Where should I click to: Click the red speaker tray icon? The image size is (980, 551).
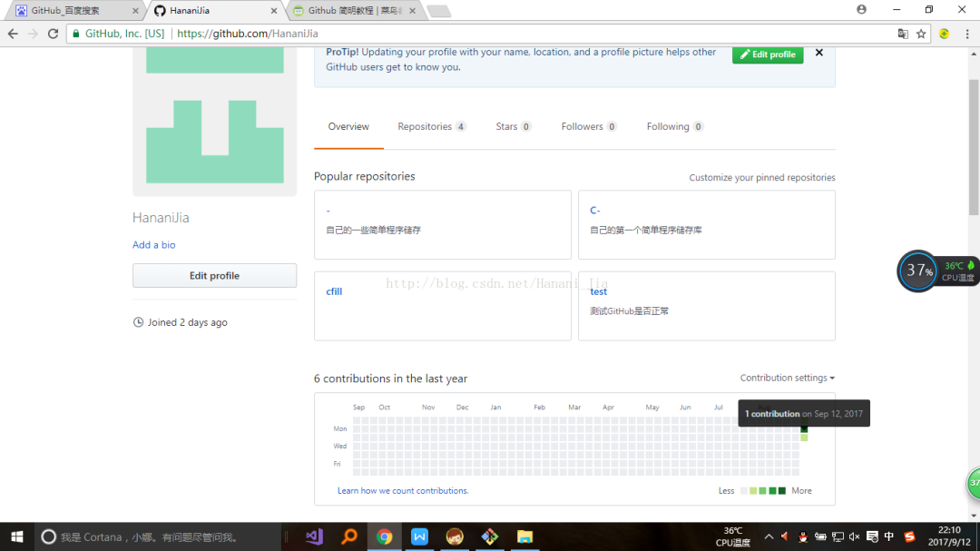coord(785,536)
